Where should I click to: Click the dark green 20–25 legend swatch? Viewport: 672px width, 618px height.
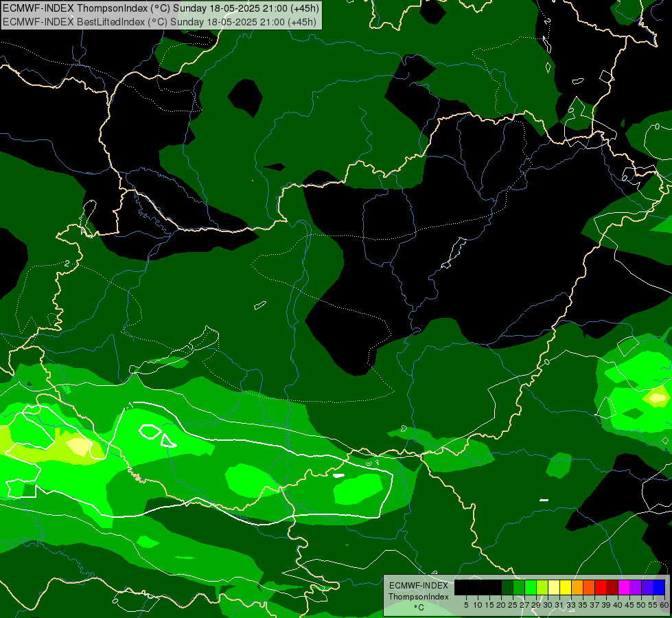click(507, 587)
